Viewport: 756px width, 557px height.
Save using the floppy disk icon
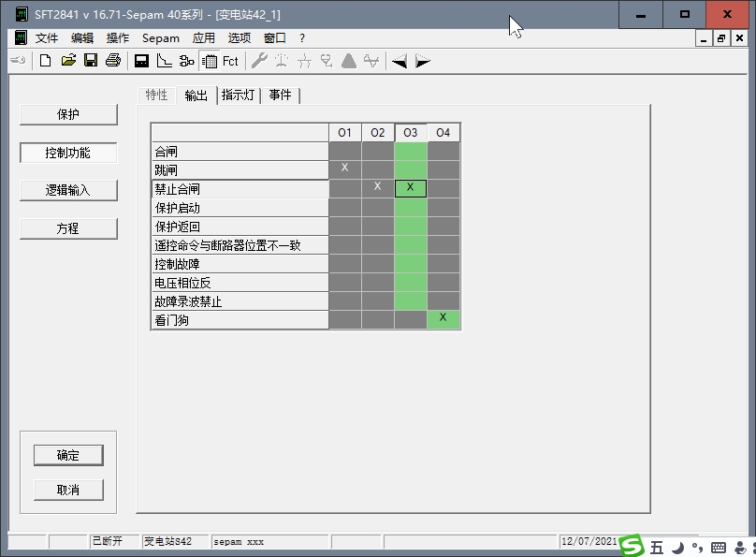(x=91, y=61)
